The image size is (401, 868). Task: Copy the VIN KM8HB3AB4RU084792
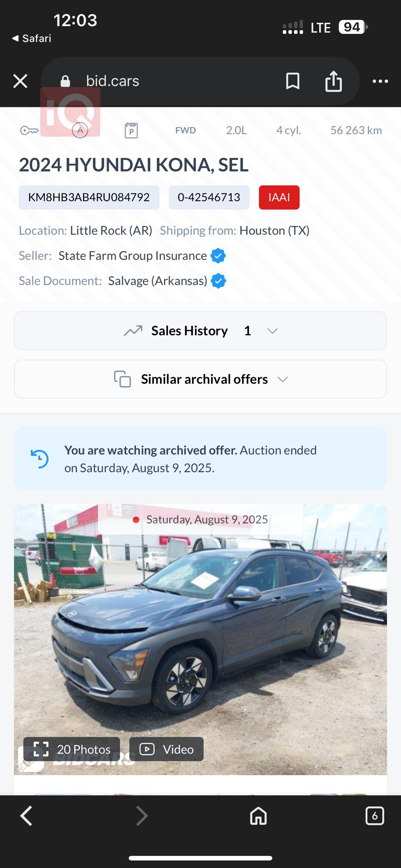(89, 197)
